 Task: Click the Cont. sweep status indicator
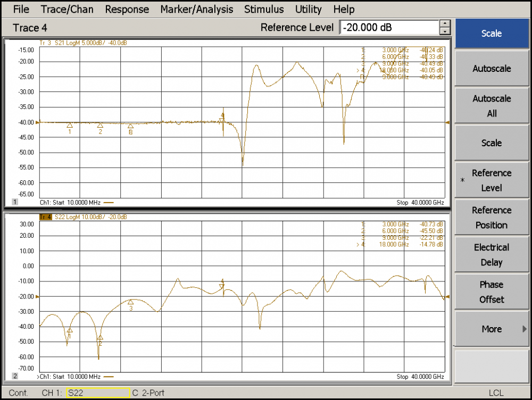(x=18, y=393)
